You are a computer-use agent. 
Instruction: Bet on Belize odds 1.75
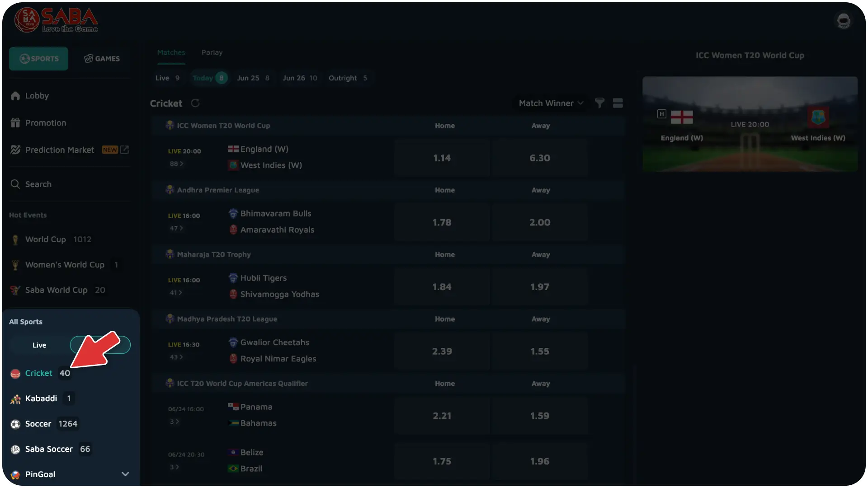point(442,461)
